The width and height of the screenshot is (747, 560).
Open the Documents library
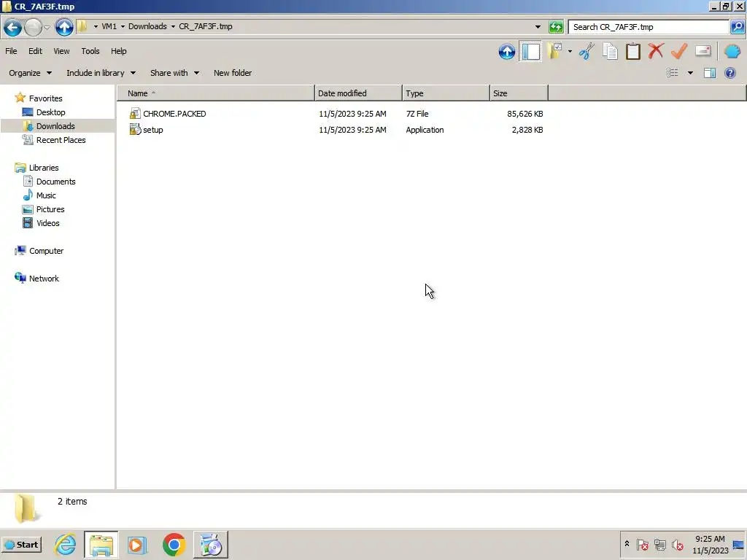coord(55,182)
